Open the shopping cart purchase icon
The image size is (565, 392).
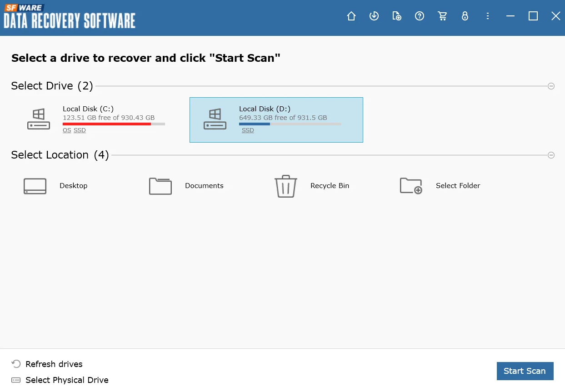pos(442,16)
